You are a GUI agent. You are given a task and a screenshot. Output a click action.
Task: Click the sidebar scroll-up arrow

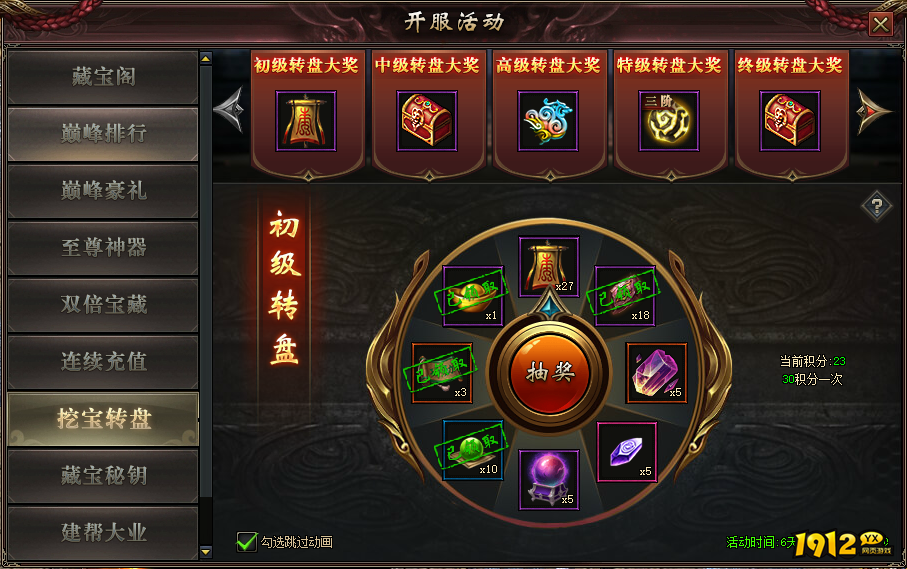coord(206,58)
